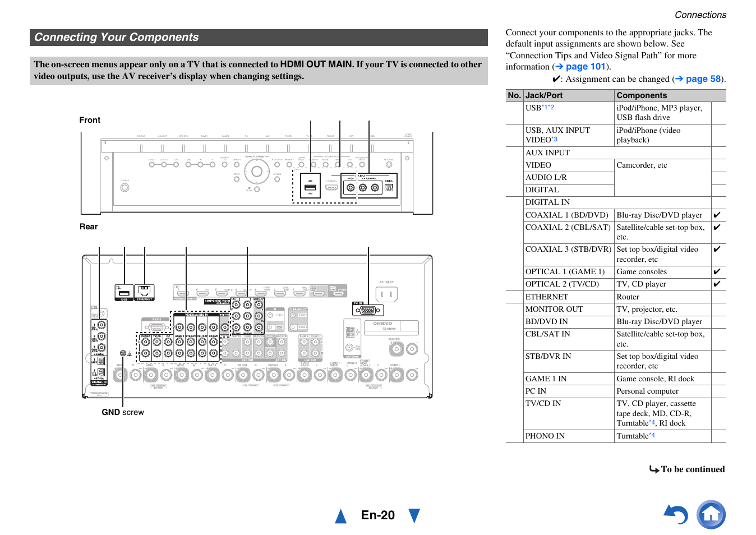Click the Router component cell

click(x=663, y=297)
